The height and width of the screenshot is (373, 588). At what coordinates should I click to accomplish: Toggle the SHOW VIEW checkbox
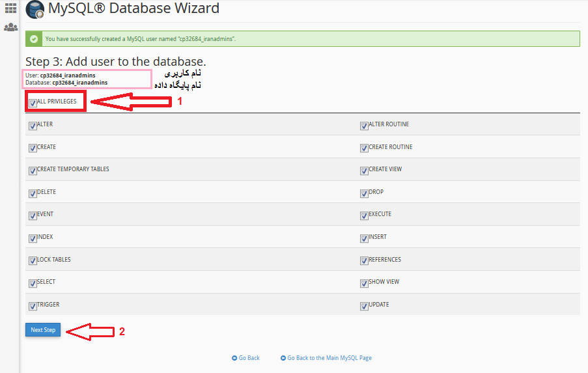coord(364,283)
